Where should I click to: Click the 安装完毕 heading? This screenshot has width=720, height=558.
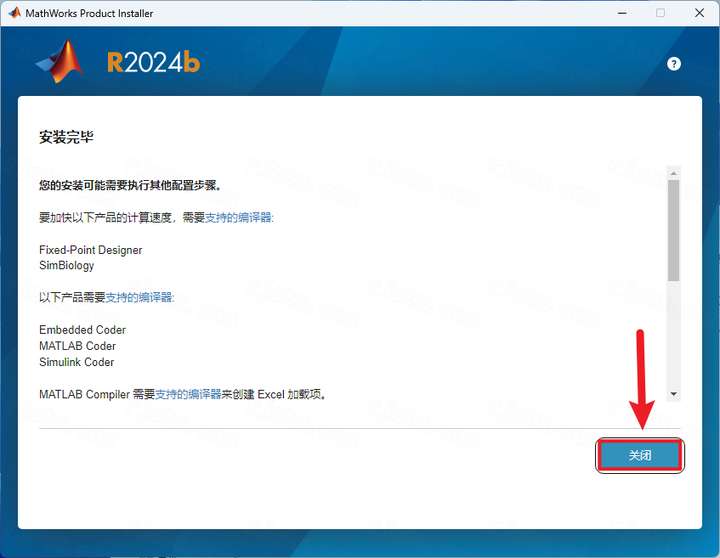coord(66,137)
